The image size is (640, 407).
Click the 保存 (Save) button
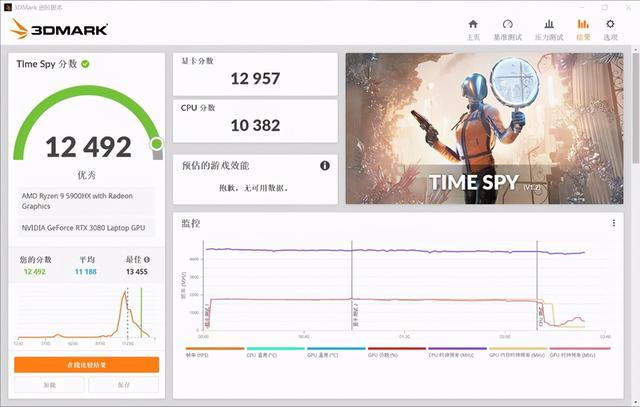click(x=124, y=385)
